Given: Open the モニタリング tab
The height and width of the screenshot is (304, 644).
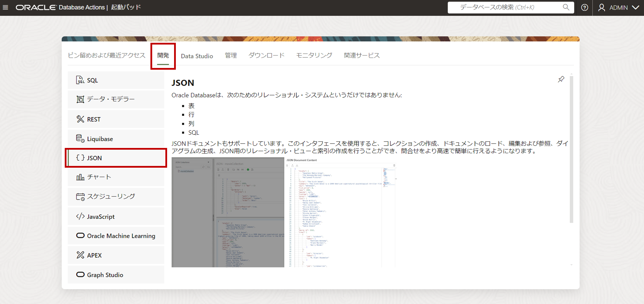Looking at the screenshot, I should point(314,55).
